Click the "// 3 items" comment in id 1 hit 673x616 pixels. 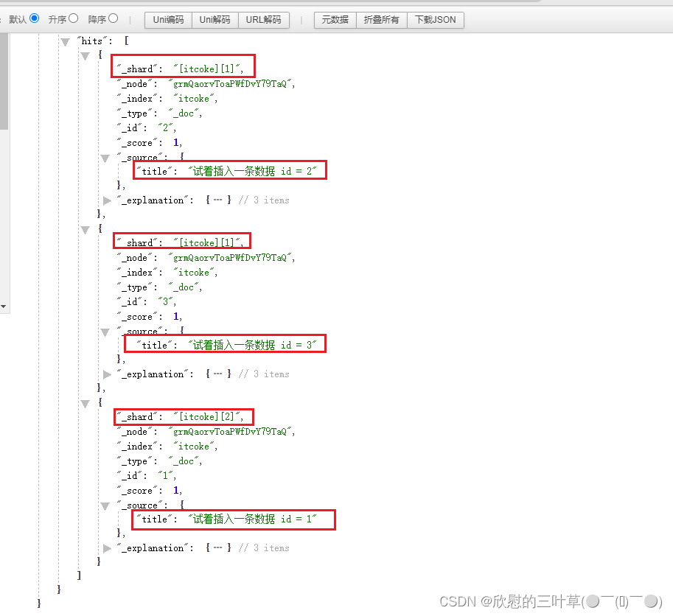click(x=264, y=548)
